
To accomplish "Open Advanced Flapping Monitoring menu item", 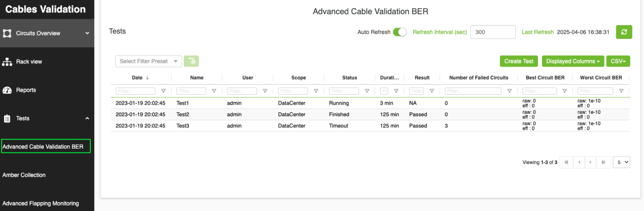I will [41, 203].
